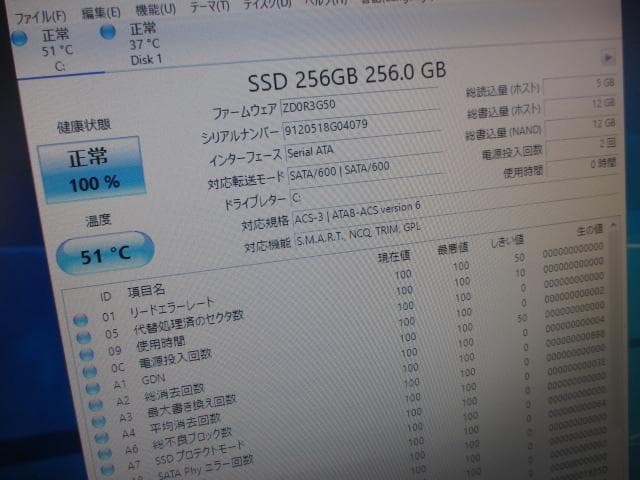Screen dimensions: 640x480
Task: Select the リードエラーレート attribute name
Action: click(x=171, y=307)
